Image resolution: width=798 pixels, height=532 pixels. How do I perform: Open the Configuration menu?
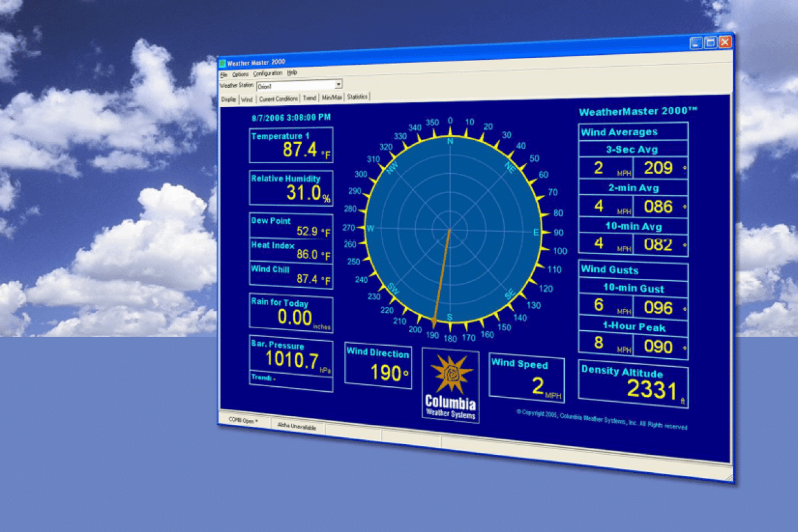click(268, 74)
